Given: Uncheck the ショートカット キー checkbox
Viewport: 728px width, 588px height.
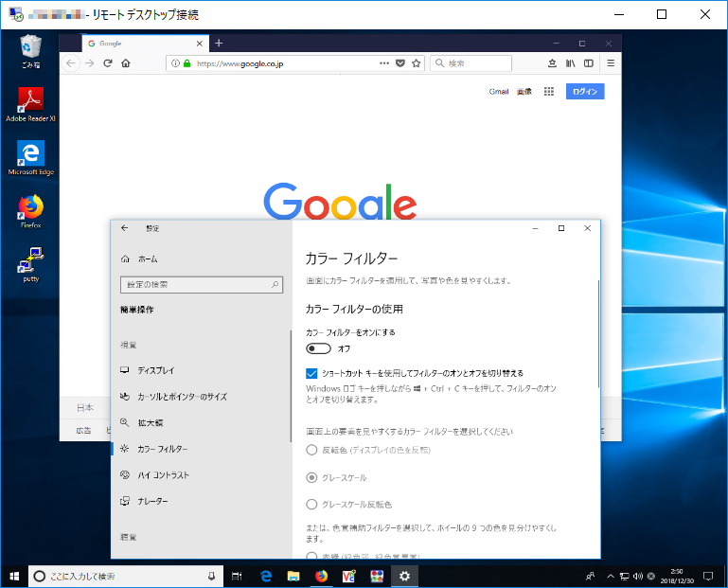Looking at the screenshot, I should tap(311, 373).
